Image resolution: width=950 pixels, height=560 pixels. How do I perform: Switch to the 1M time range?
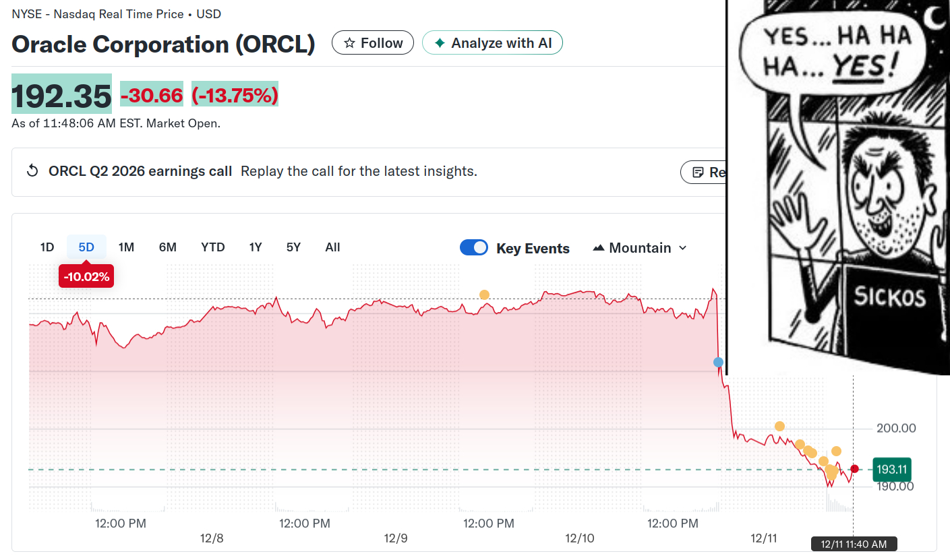click(126, 247)
